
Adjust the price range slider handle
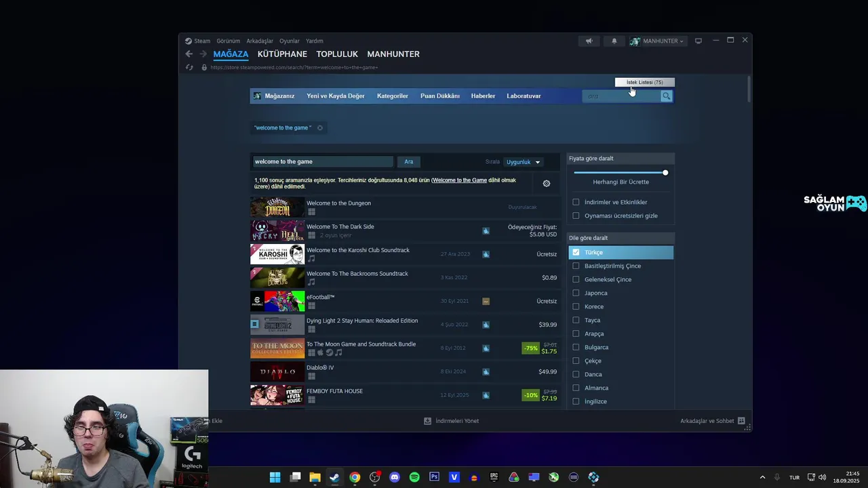click(665, 173)
